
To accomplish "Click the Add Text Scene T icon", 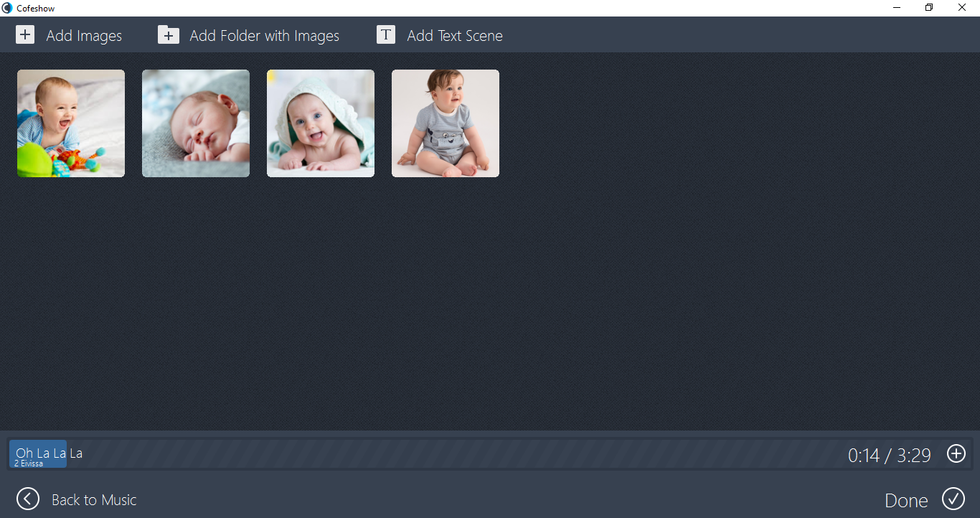I will [x=386, y=34].
